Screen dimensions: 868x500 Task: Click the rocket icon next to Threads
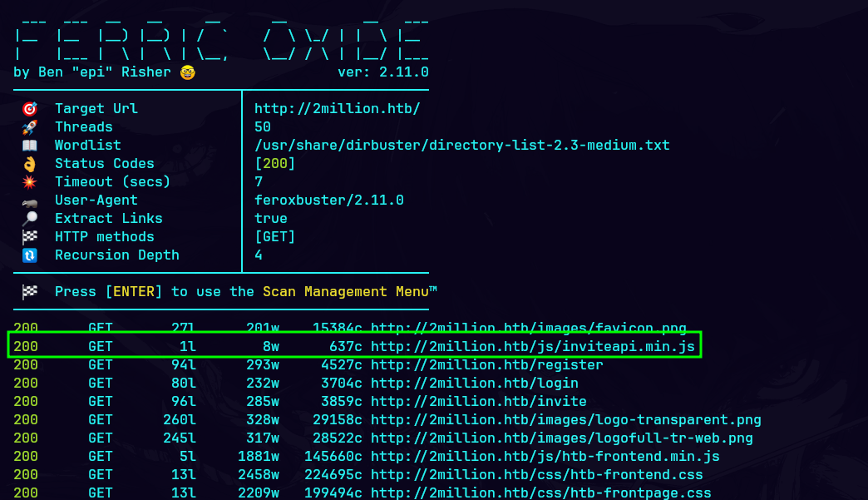click(x=29, y=127)
